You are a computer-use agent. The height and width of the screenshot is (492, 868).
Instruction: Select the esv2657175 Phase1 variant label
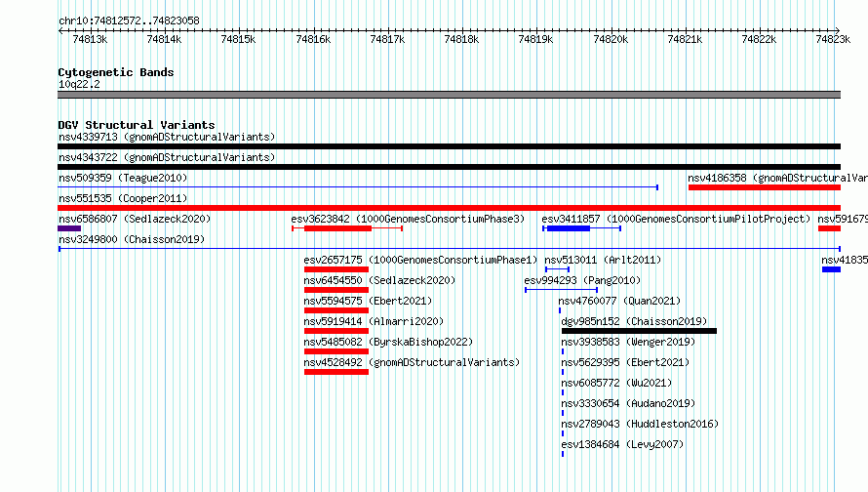tap(420, 260)
